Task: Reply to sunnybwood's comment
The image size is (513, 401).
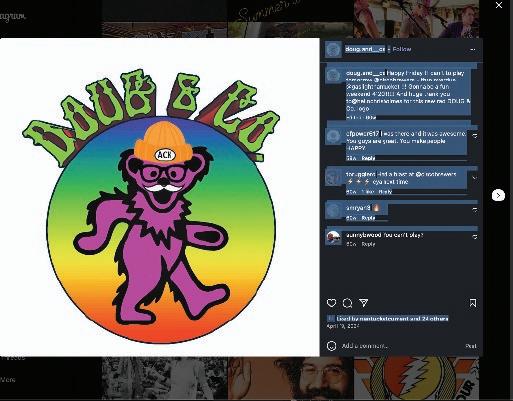Action: click(x=368, y=244)
